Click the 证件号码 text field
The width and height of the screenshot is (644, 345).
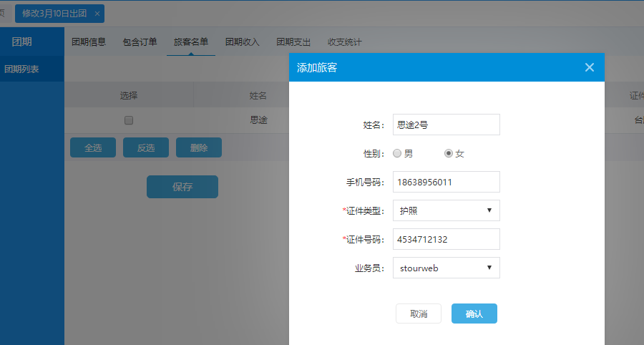pos(446,239)
